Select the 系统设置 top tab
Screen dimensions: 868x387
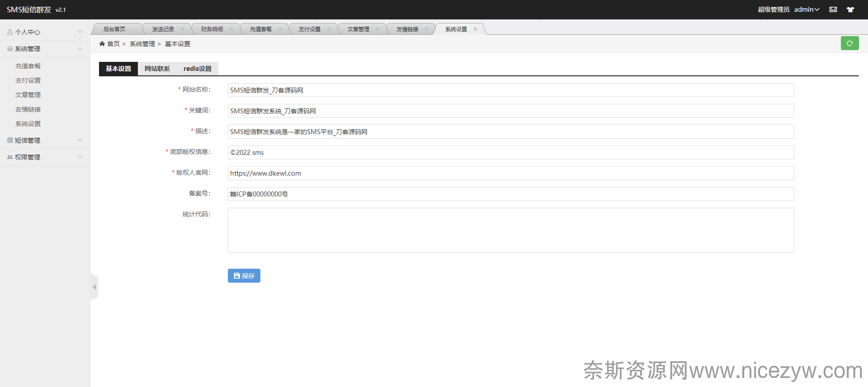click(x=456, y=29)
